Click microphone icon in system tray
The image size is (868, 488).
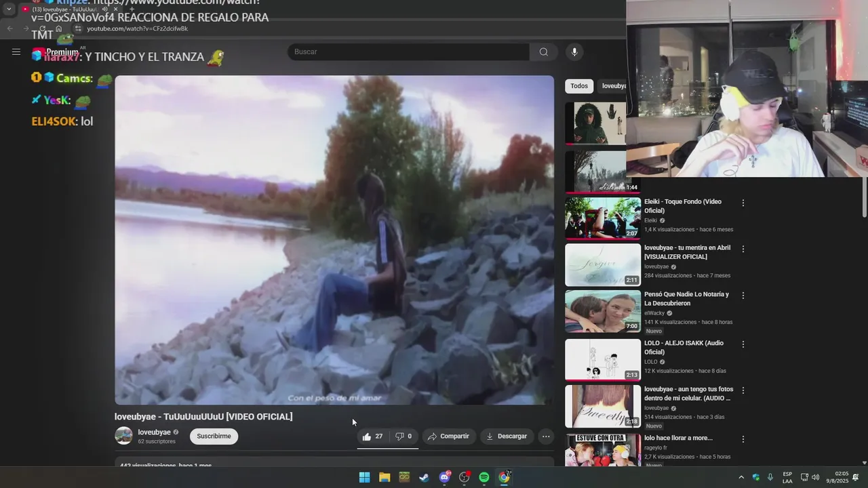coord(770,477)
